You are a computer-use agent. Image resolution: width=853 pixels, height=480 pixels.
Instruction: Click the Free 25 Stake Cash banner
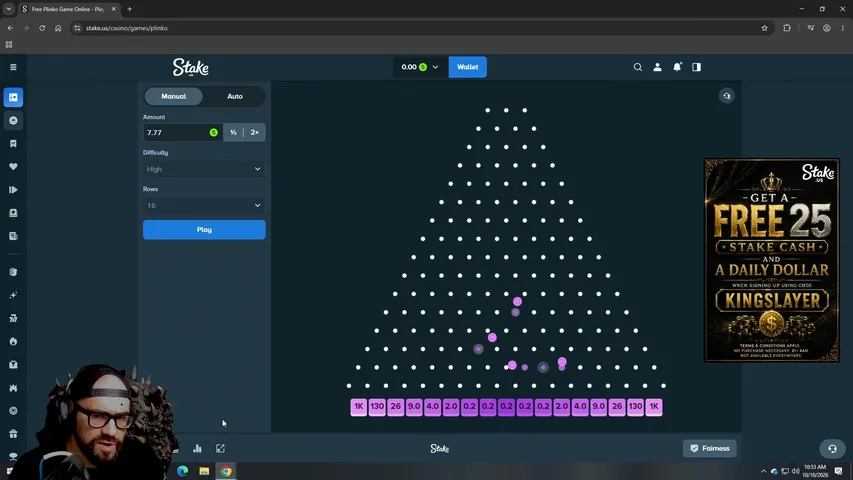pyautogui.click(x=771, y=260)
